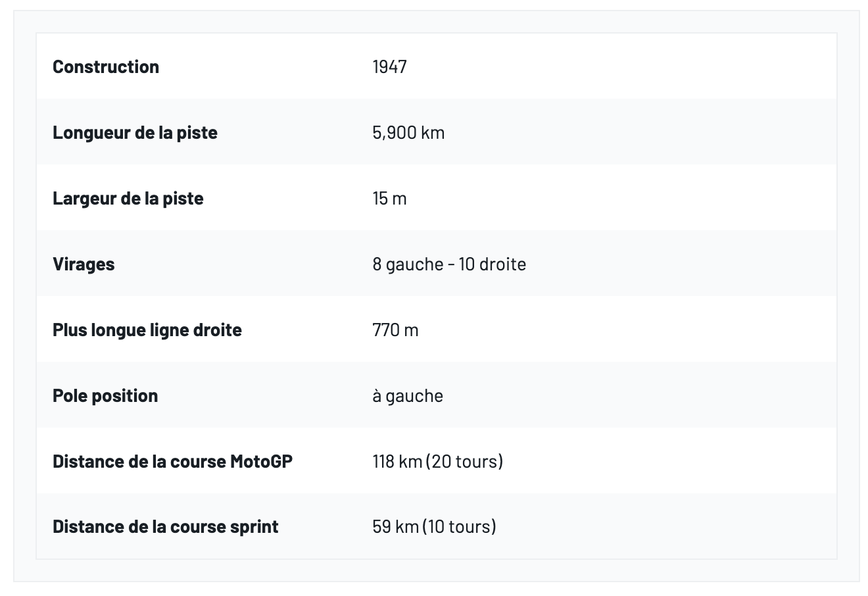The height and width of the screenshot is (596, 868).
Task: Click the "Distance de la course MotoGP" label
Action: point(172,462)
